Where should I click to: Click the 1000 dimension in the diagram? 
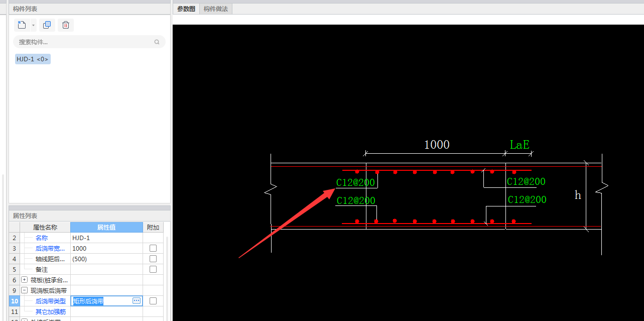click(x=437, y=145)
